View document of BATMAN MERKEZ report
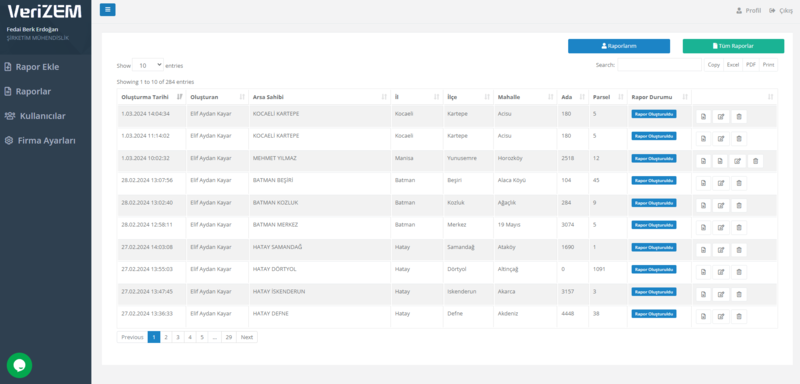Viewport: 800px width, 384px height. click(x=703, y=227)
